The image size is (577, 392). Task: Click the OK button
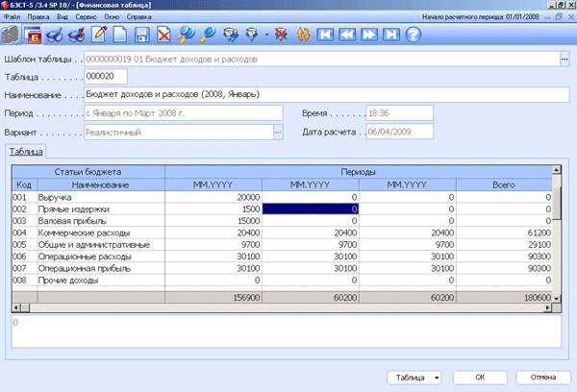click(480, 378)
